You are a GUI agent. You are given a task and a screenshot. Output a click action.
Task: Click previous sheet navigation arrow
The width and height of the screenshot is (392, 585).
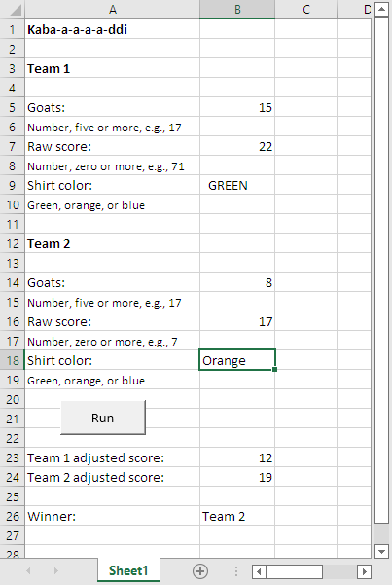[28, 570]
